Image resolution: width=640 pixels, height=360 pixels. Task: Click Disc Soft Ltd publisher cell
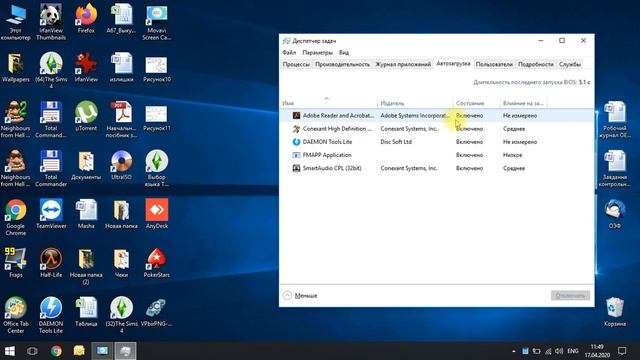coord(396,142)
